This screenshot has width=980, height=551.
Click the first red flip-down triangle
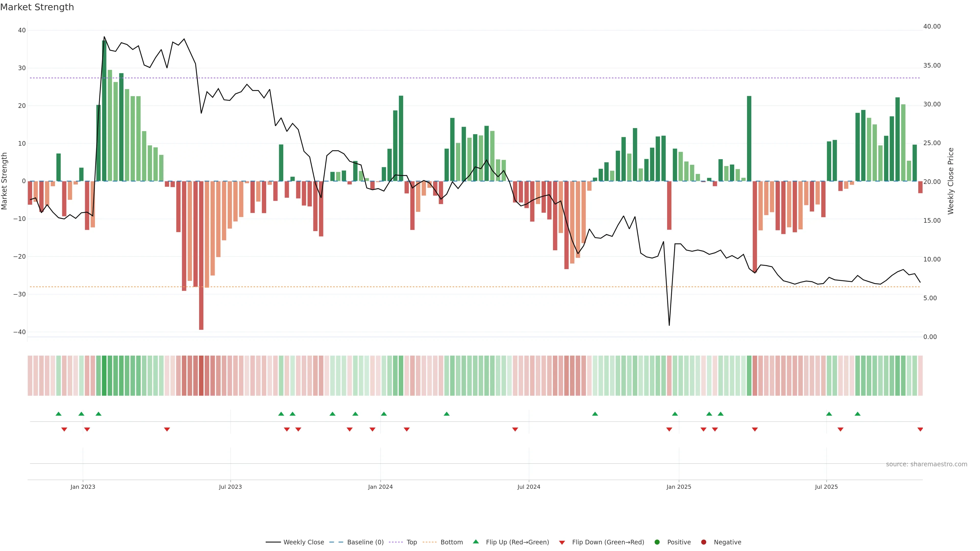coord(64,429)
